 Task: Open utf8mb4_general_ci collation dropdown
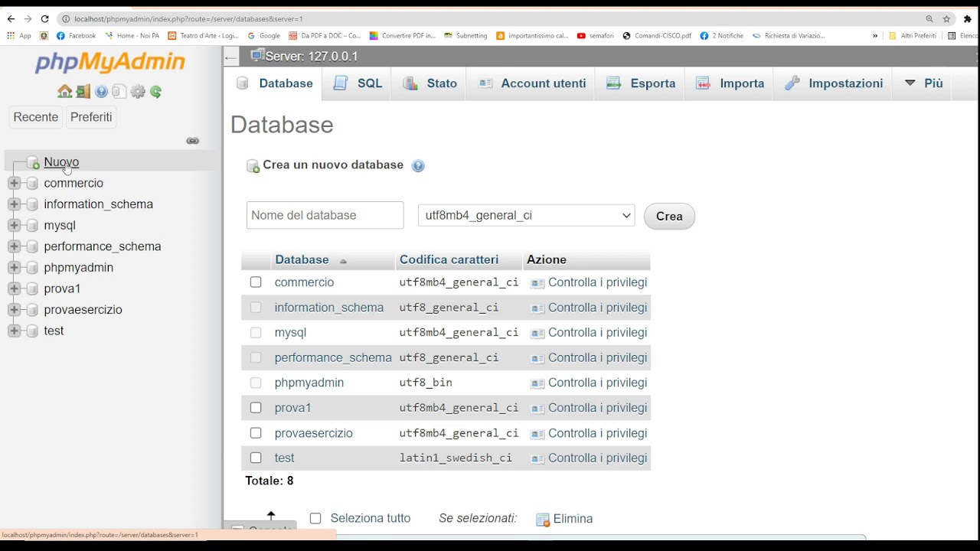coord(527,216)
